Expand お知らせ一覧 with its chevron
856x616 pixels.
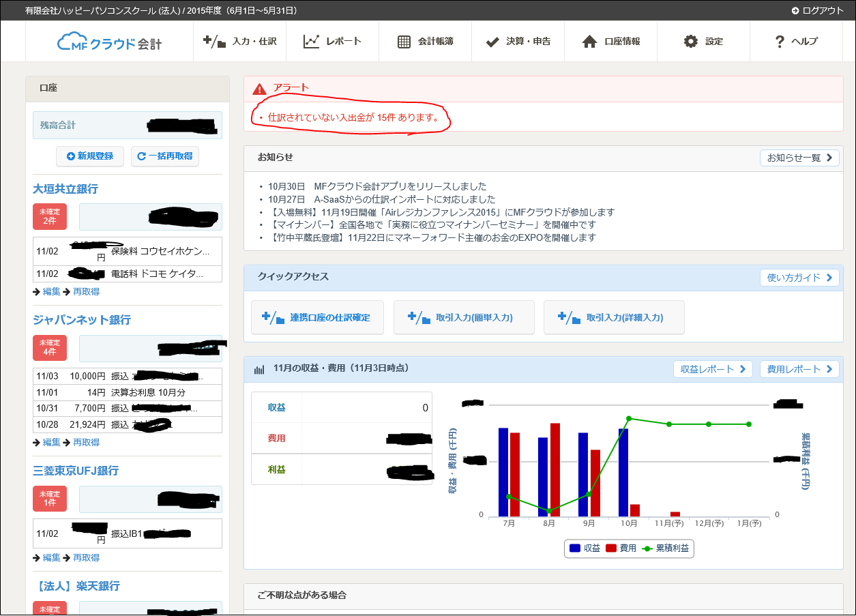tap(829, 158)
